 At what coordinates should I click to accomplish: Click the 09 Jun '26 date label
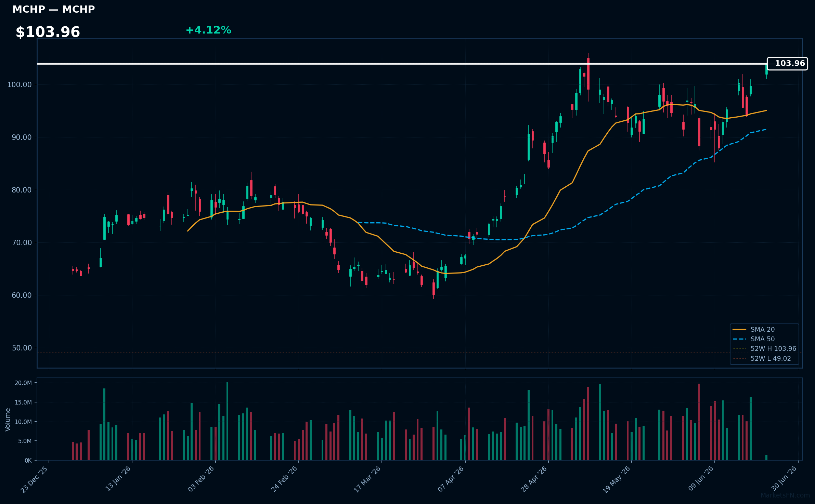coord(700,479)
